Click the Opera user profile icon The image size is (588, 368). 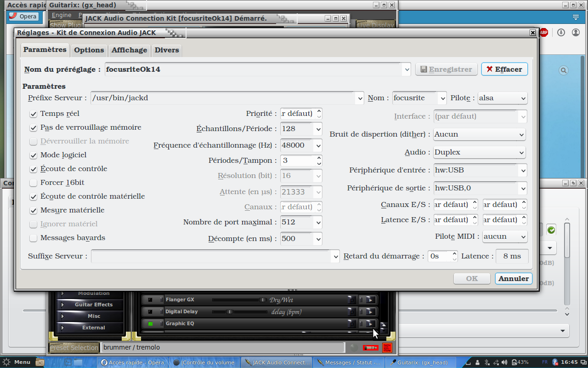click(x=576, y=33)
